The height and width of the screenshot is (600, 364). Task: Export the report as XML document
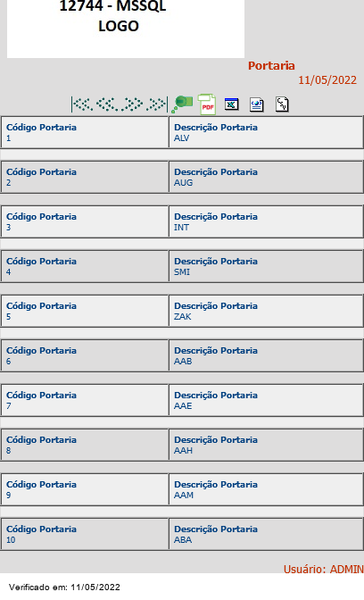(257, 104)
